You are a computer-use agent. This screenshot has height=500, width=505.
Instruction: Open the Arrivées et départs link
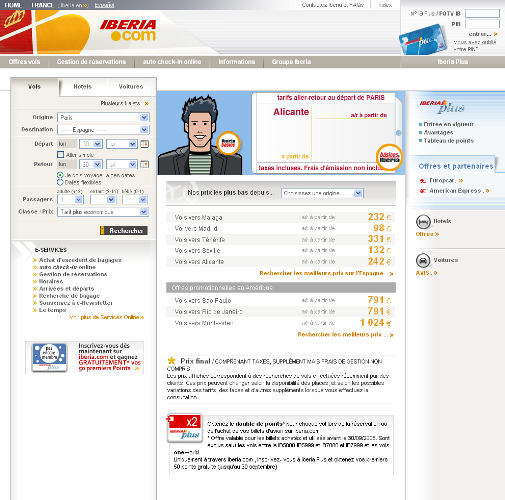67,289
